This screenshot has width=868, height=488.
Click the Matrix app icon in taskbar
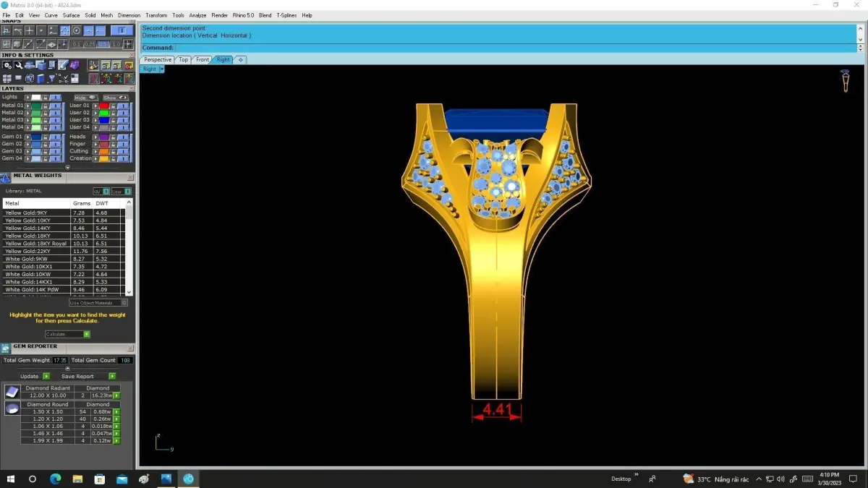click(188, 479)
